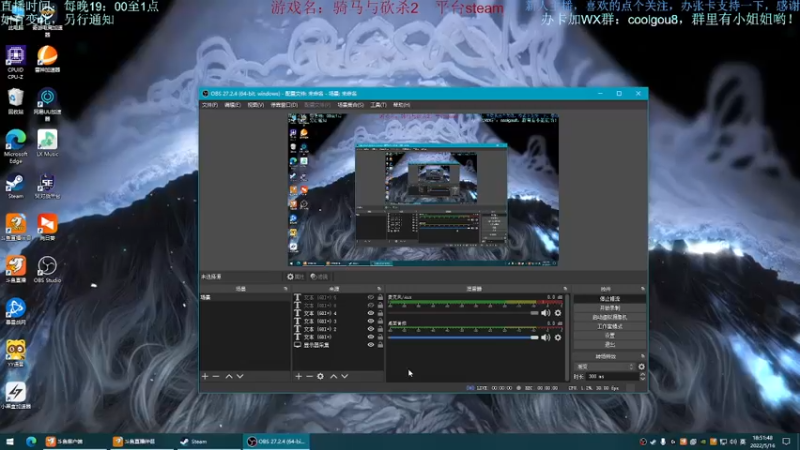The width and height of the screenshot is (800, 450).
Task: Open the Windows Start menu
Action: 10,441
